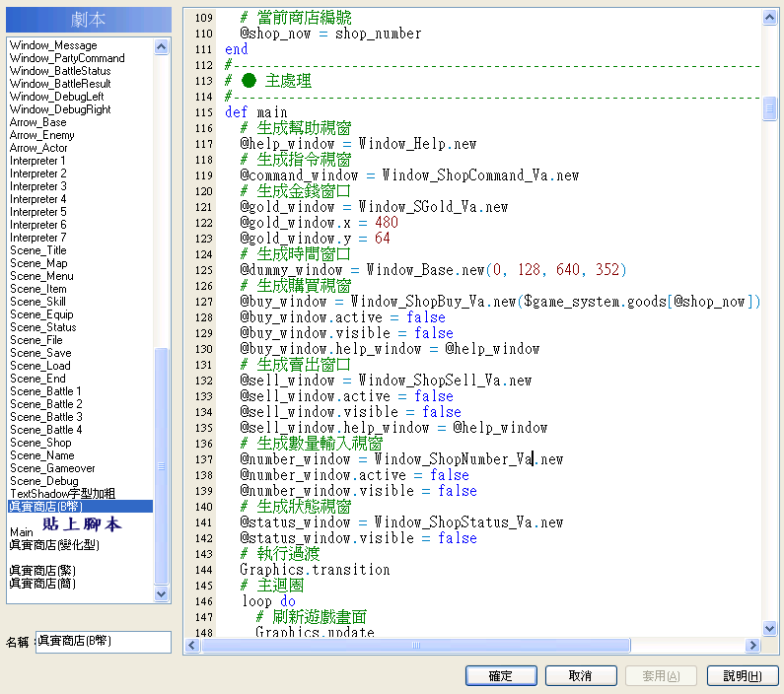Image resolution: width=784 pixels, height=694 pixels.
Task: Select Scene_Shop in script list
Action: coord(41,443)
